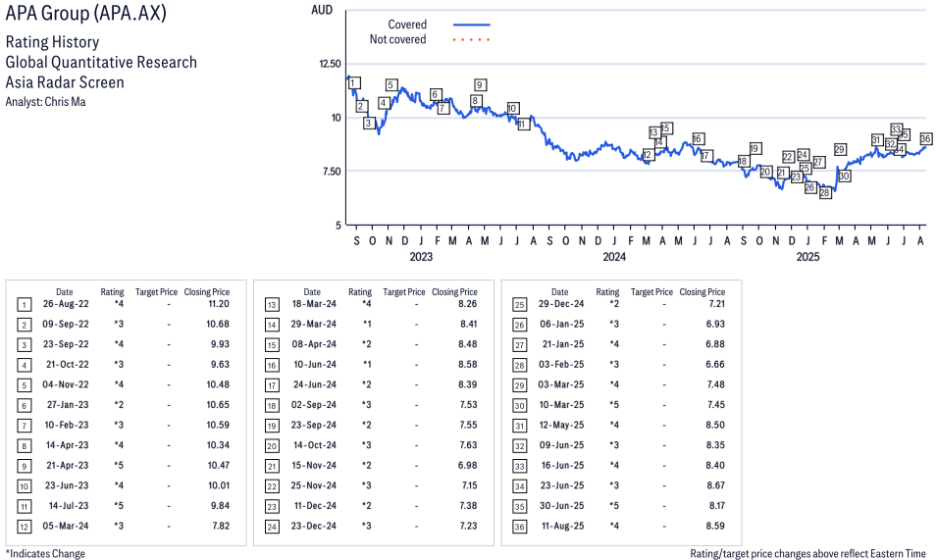Screen dimensions: 937x560
Task: Click numbered box 35 in the table
Action: click(520, 507)
